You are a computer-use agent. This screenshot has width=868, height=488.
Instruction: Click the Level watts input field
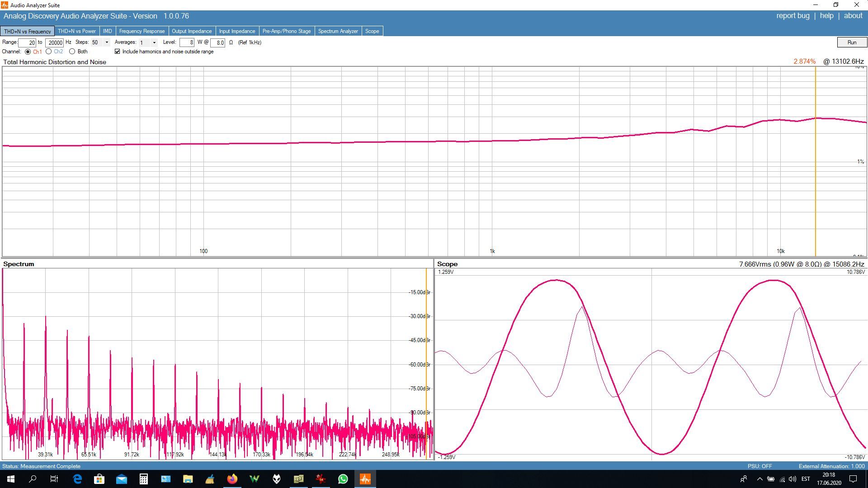click(187, 42)
